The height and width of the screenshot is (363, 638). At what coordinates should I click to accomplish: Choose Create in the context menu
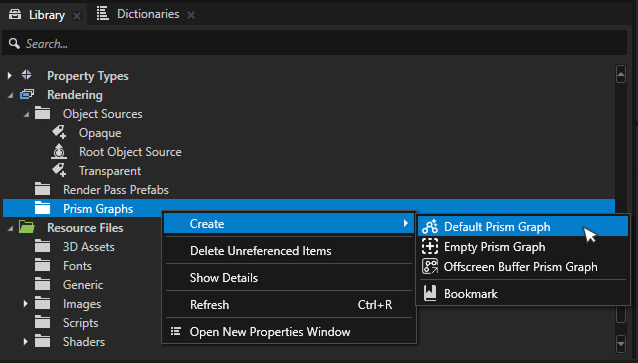(x=289, y=223)
